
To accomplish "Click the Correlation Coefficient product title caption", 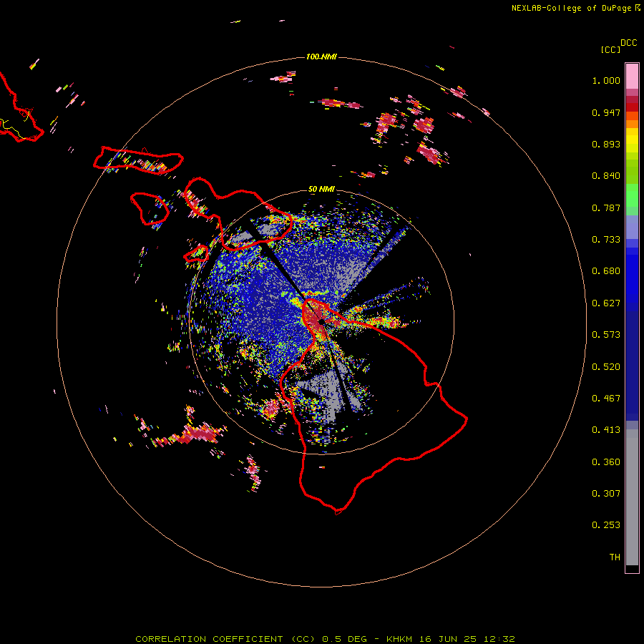I will pyautogui.click(x=325, y=639).
